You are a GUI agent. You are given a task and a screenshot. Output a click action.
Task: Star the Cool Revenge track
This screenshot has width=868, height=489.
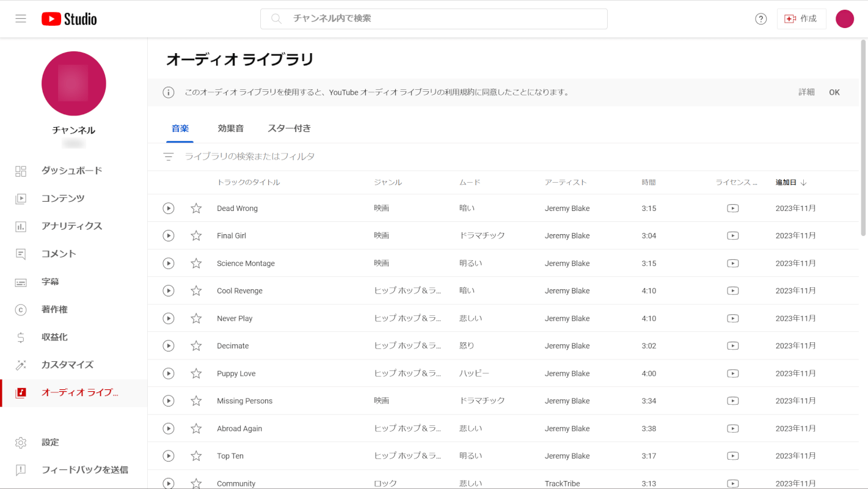[x=196, y=291]
